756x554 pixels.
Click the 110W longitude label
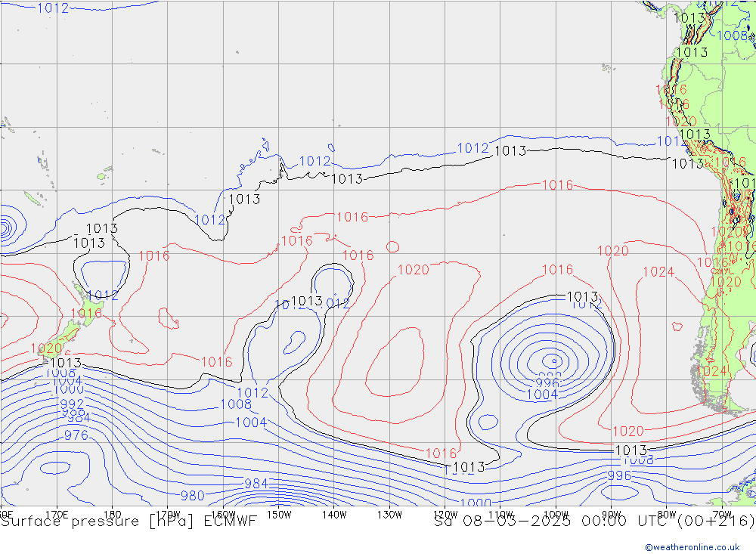point(500,515)
